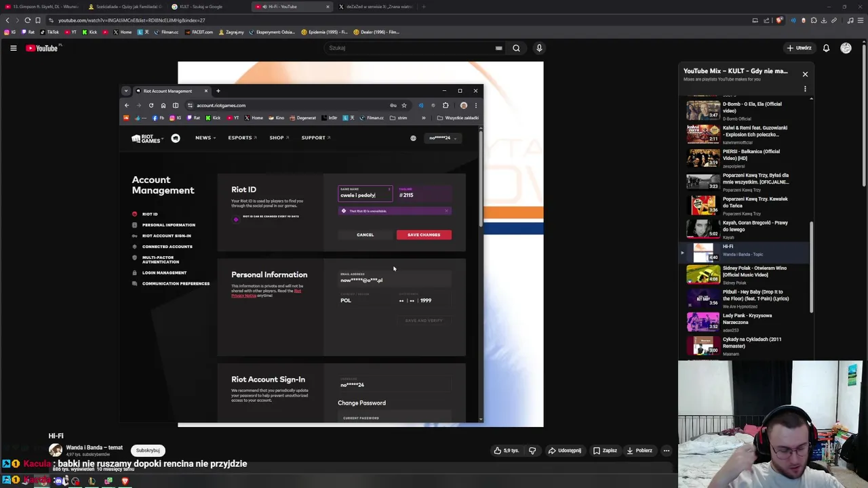
Task: Click the email address field
Action: pyautogui.click(x=395, y=279)
